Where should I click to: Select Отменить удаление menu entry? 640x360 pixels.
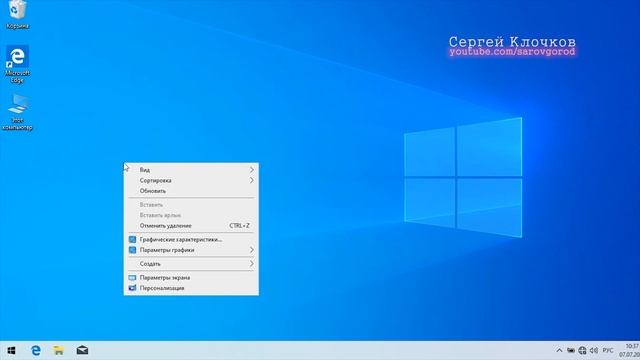click(191, 225)
